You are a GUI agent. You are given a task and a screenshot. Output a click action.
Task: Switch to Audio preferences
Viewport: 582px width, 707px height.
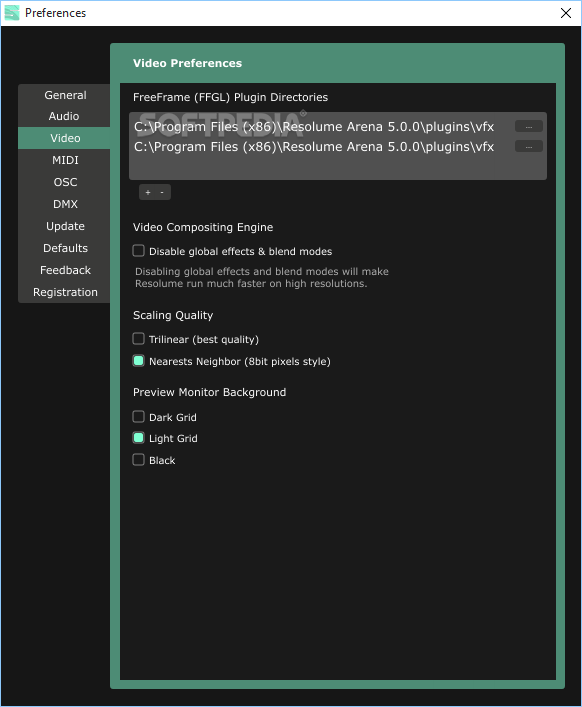64,116
